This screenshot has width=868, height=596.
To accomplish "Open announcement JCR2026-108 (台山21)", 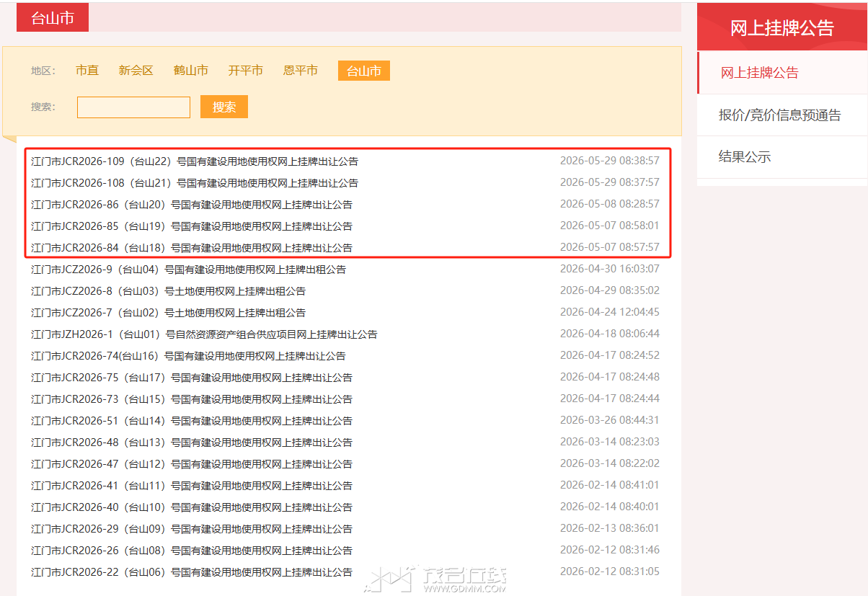I will click(x=195, y=183).
